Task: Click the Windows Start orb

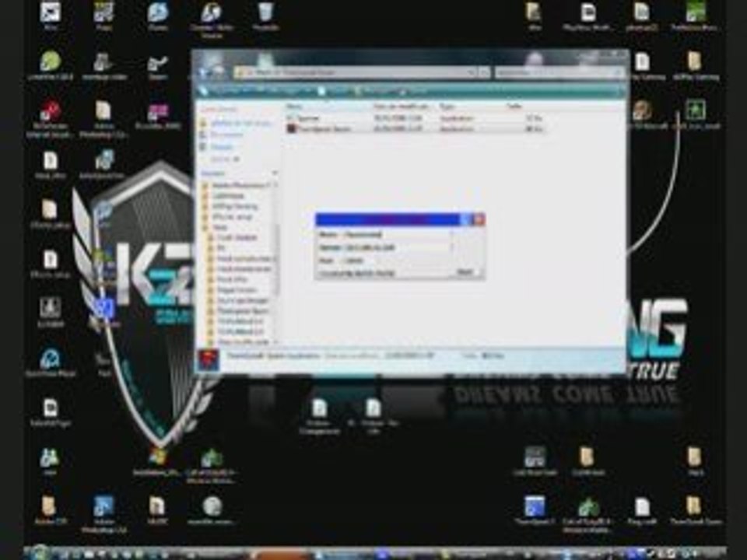Action: [x=40, y=553]
